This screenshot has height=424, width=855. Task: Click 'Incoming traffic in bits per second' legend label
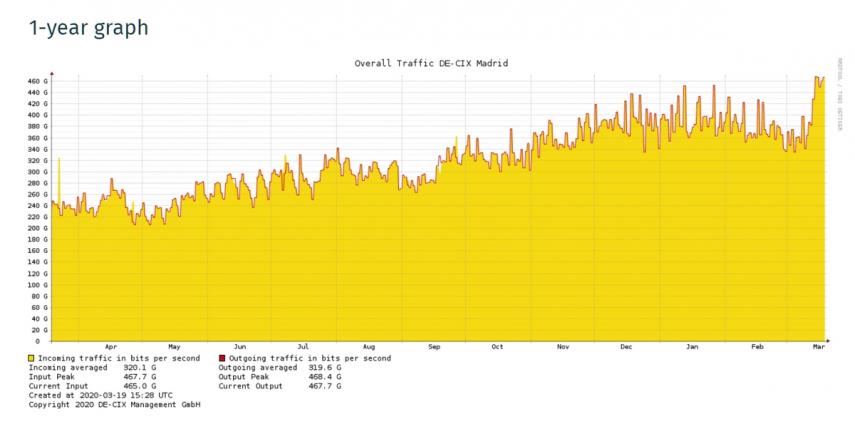pos(119,359)
